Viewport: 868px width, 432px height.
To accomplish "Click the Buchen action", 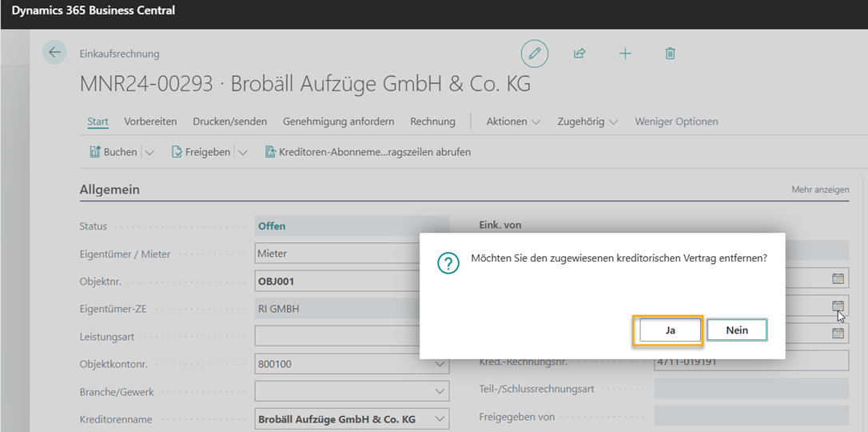I will click(113, 152).
